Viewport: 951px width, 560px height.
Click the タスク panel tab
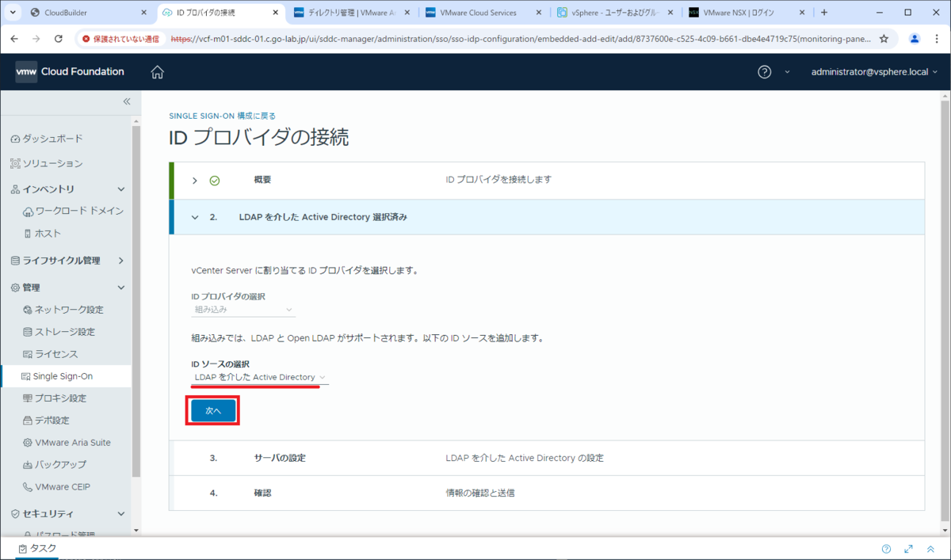click(x=38, y=548)
